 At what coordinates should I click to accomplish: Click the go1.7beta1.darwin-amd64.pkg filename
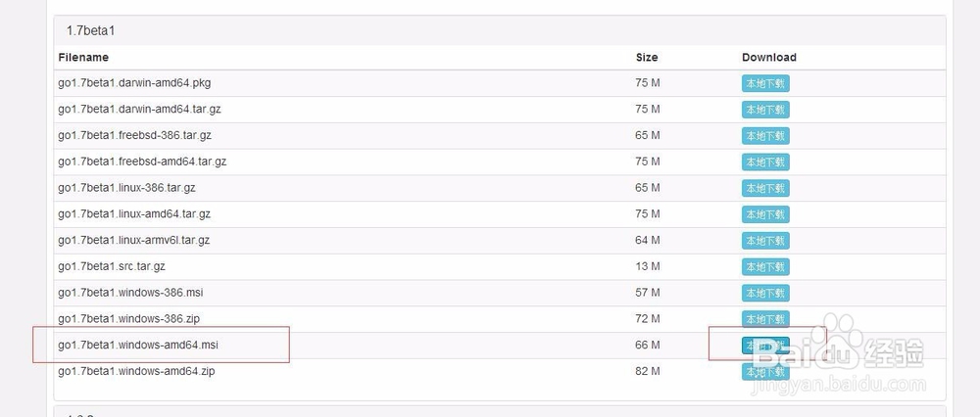point(134,83)
